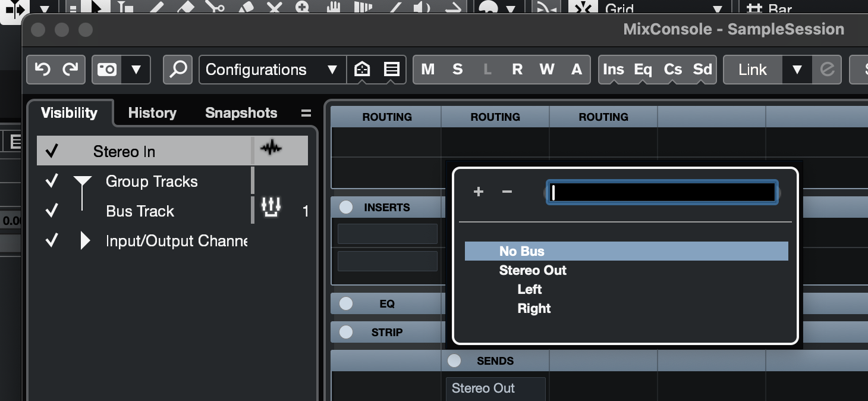Switch to the History tab
This screenshot has height=401, width=868.
[152, 113]
